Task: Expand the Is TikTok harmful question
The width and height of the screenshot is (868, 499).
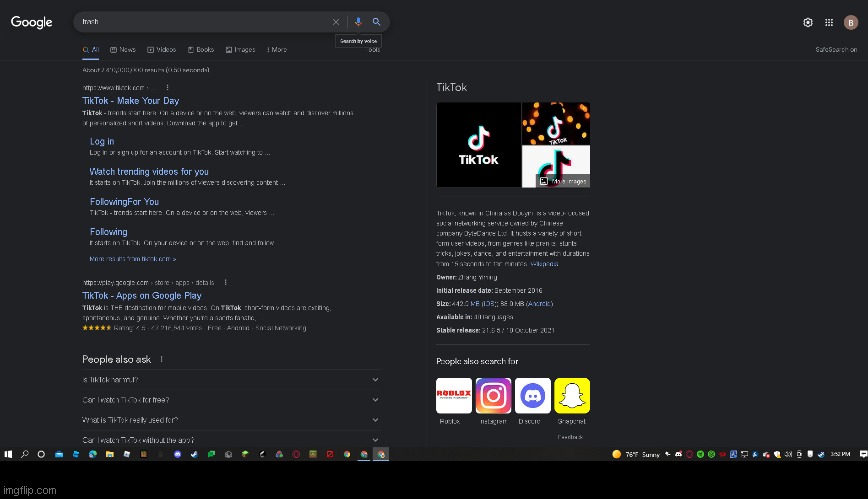Action: click(231, 380)
